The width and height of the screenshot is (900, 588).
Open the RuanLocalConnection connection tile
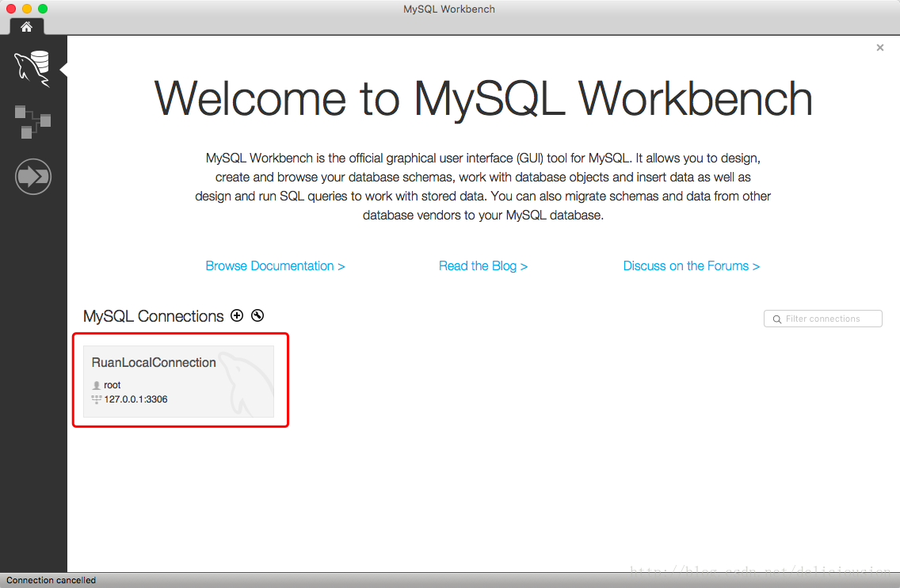click(x=178, y=381)
